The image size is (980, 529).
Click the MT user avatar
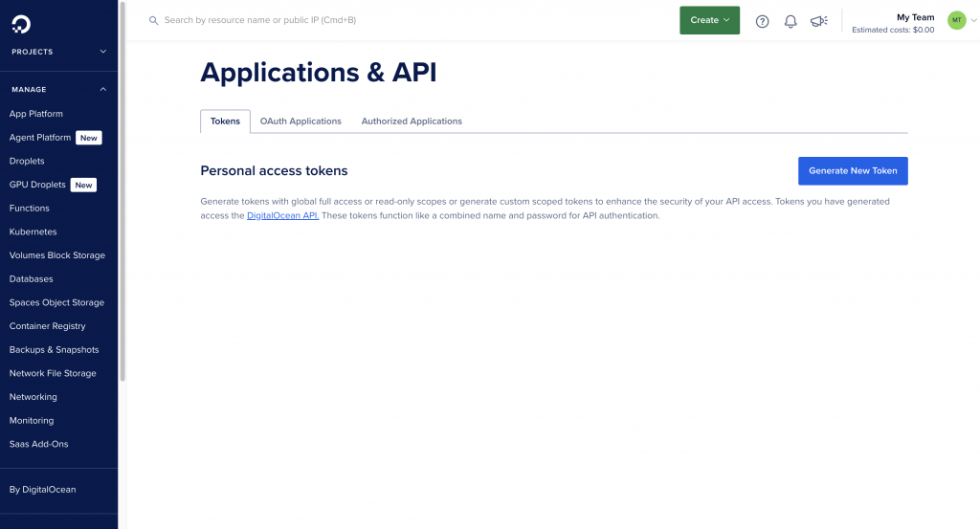coord(956,20)
